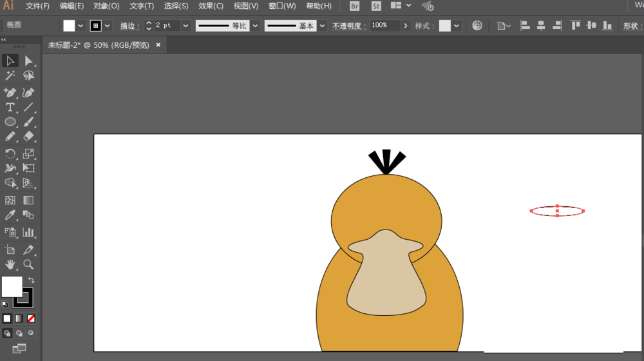Expand stroke weight dropdown
644x361 pixels.
pos(185,26)
